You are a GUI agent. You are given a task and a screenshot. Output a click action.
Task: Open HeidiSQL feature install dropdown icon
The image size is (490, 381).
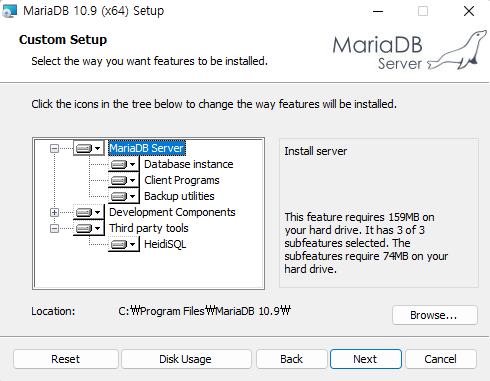(123, 244)
